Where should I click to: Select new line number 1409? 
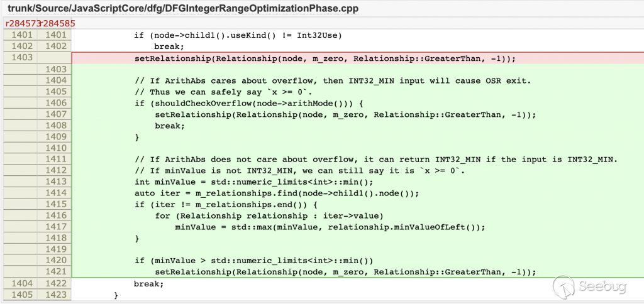[56, 137]
